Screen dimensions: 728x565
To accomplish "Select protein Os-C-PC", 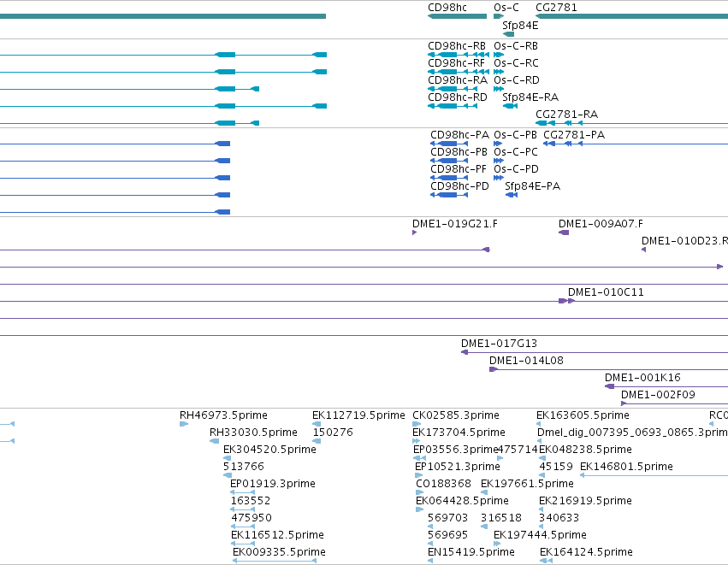I will [x=516, y=152].
